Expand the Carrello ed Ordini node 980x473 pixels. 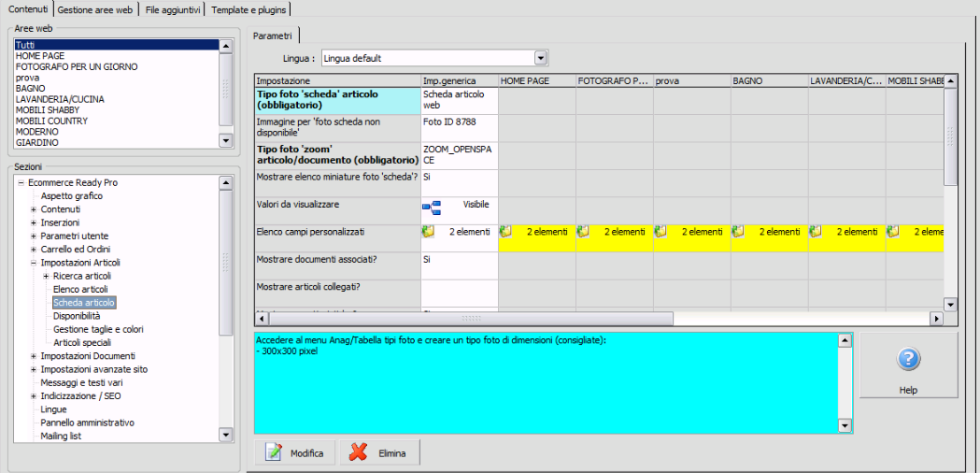click(x=34, y=249)
